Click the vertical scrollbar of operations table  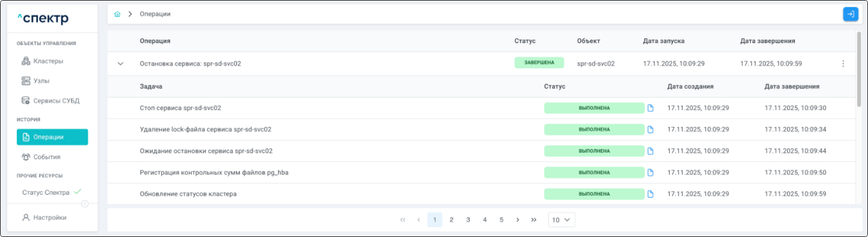pyautogui.click(x=859, y=69)
